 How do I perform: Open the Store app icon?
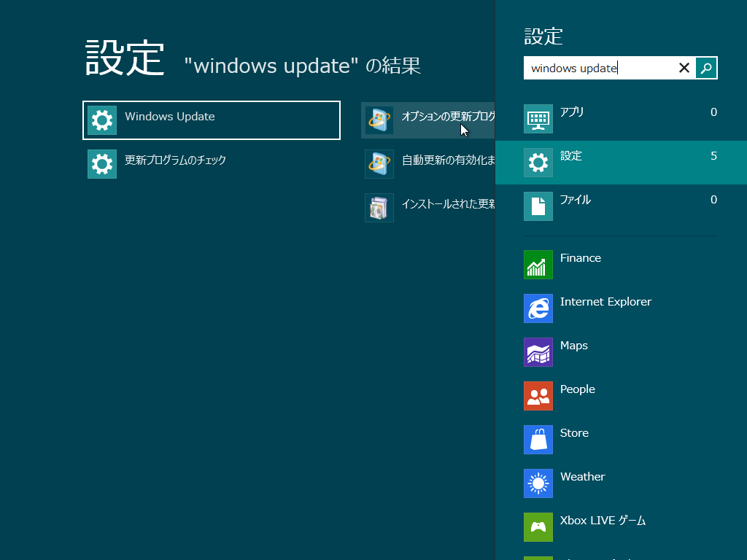point(538,440)
